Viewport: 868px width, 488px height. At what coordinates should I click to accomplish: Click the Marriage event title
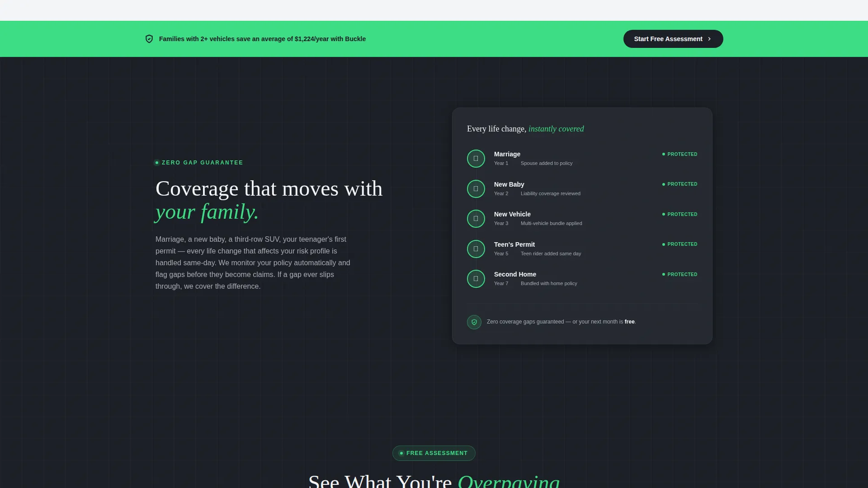[x=507, y=154]
